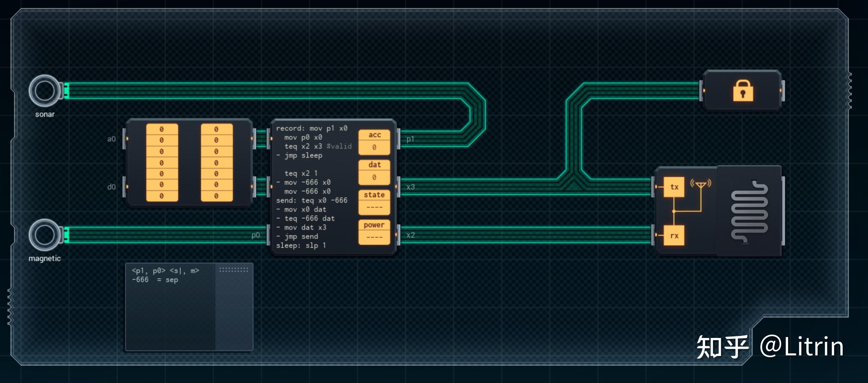Image resolution: width=868 pixels, height=383 pixels.
Task: Place cursor on '- mov -666 x0' line
Action: [x=303, y=182]
